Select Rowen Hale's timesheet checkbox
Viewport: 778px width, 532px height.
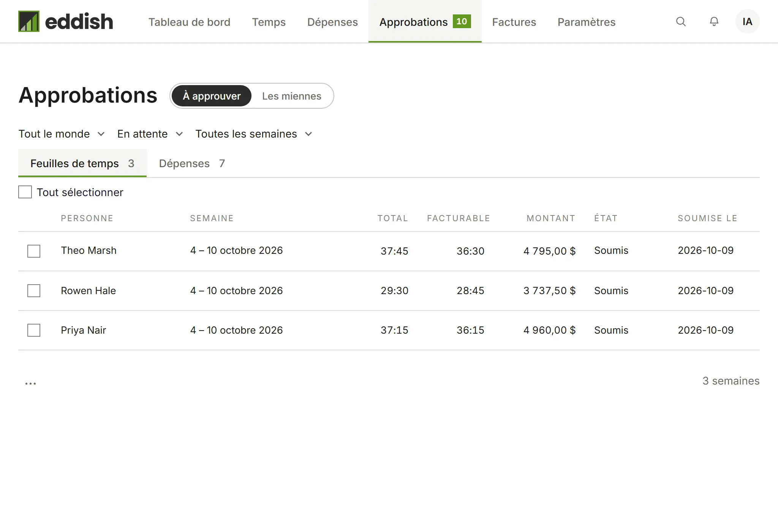coord(34,291)
